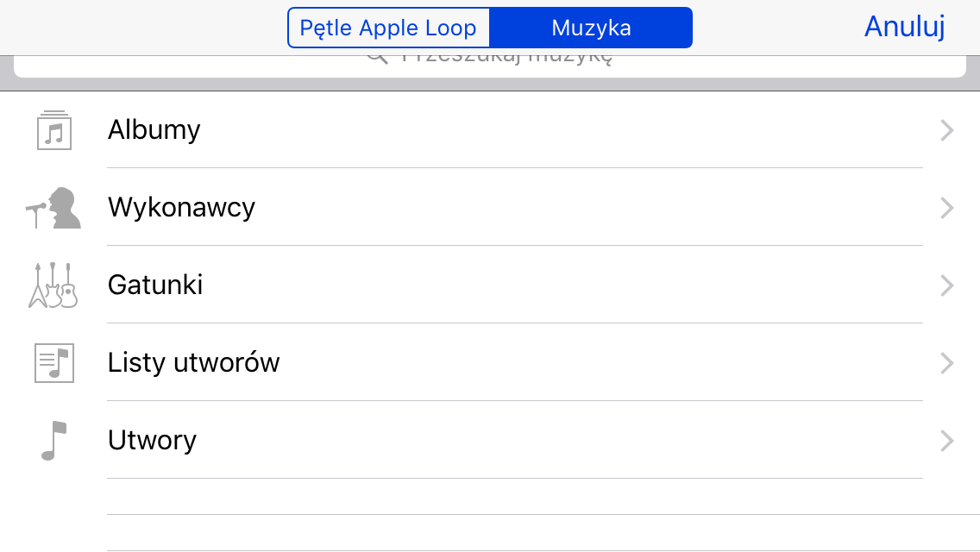The width and height of the screenshot is (980, 552).
Task: Tap the Listy utworów playlist icon
Action: coord(53,362)
